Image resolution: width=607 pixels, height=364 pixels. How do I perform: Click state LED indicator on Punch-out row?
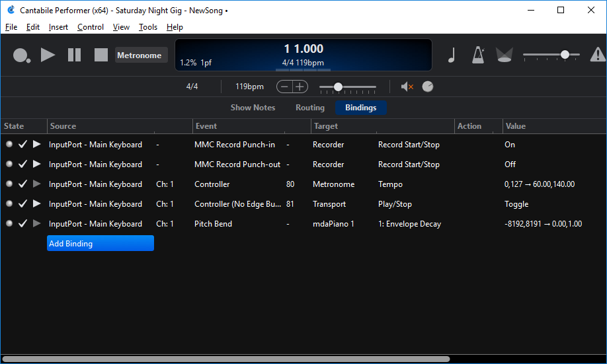[9, 164]
